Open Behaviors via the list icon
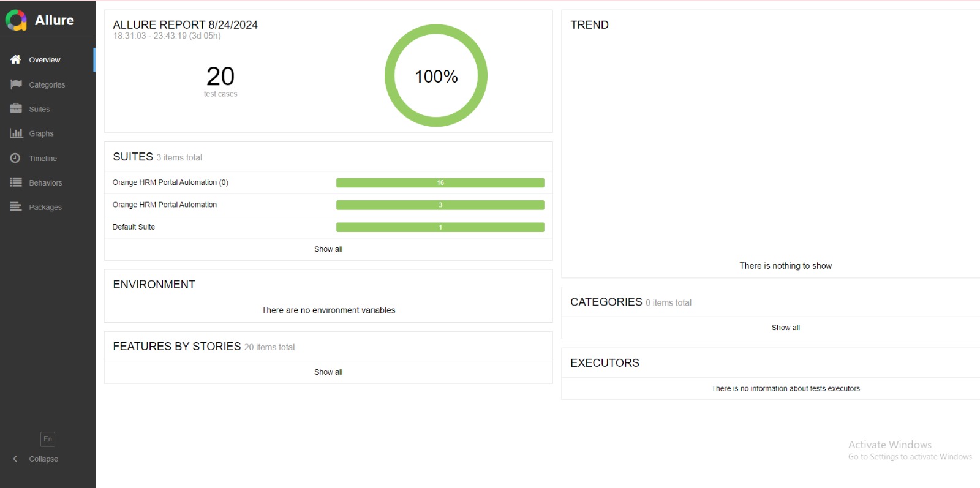Viewport: 980px width, 488px height. click(16, 182)
